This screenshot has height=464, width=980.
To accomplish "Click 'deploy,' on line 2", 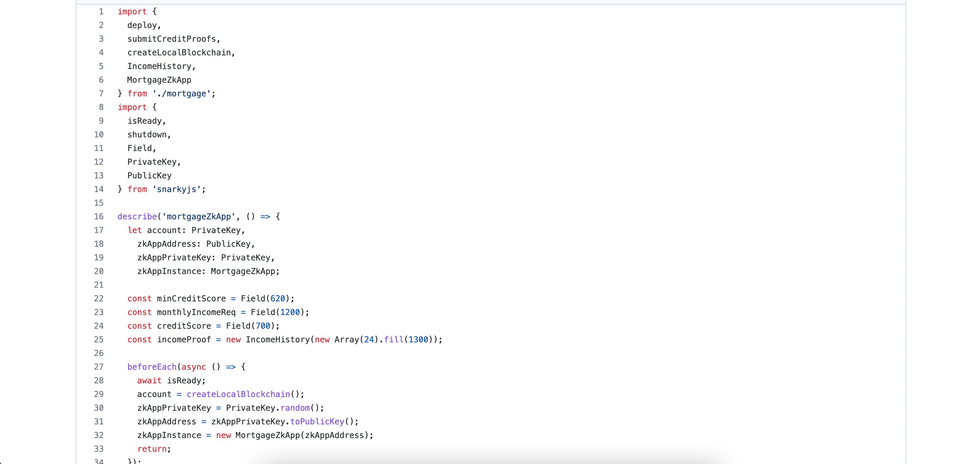I will [144, 25].
